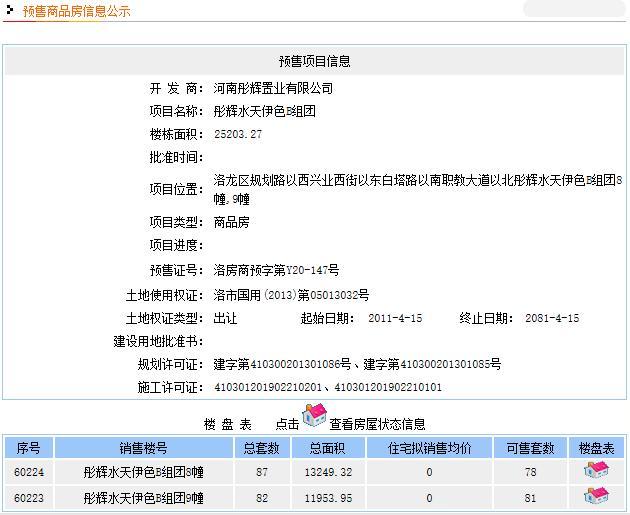Click the 预售项目信息 section header
Image resolution: width=630 pixels, height=515 pixels.
tap(315, 61)
